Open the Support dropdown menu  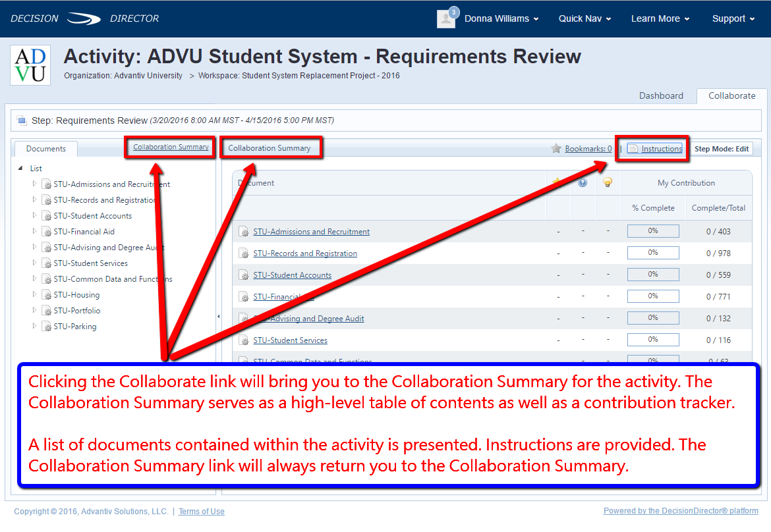point(733,18)
